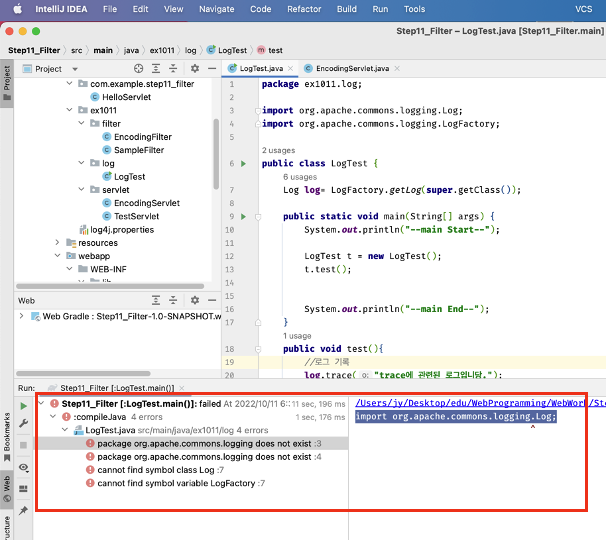This screenshot has height=540, width=606.
Task: Open the Build menu
Action: tap(347, 9)
